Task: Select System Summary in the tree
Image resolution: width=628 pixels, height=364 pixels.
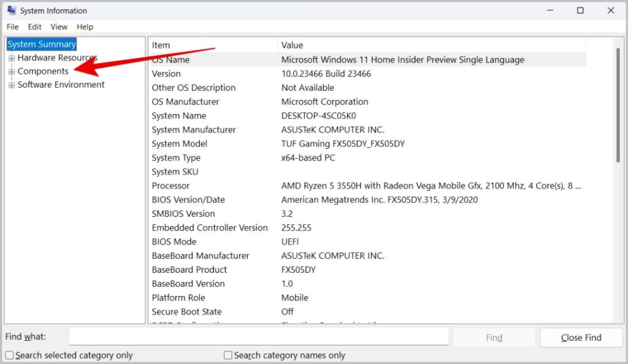Action: 42,44
